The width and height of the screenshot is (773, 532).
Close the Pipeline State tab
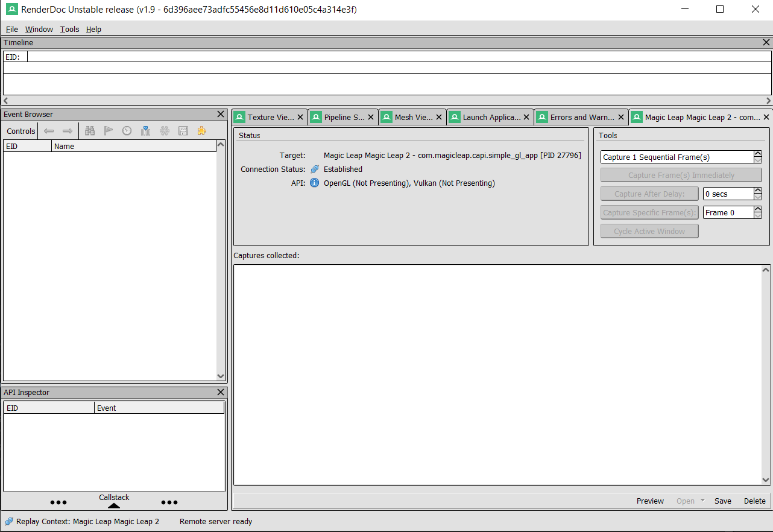point(371,118)
